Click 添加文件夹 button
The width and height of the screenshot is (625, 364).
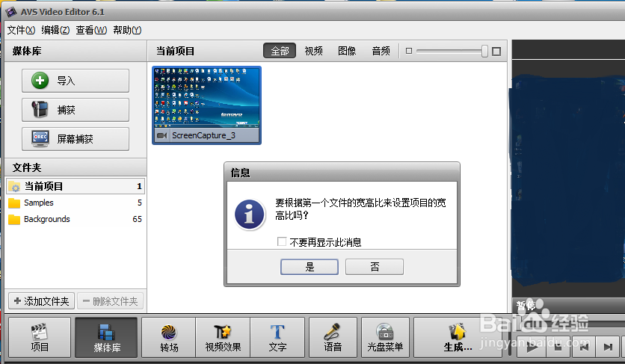pyautogui.click(x=41, y=301)
